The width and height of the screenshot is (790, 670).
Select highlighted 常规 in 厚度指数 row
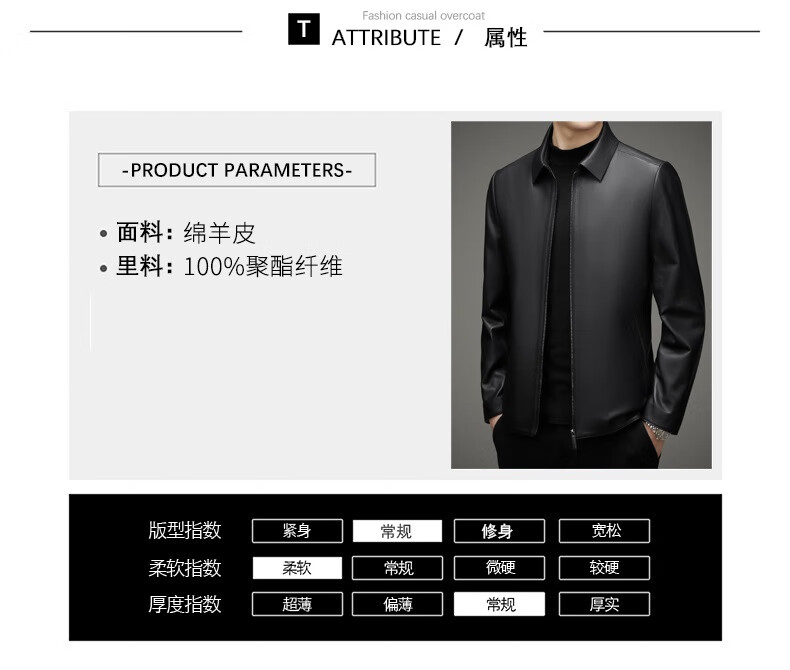pyautogui.click(x=499, y=604)
